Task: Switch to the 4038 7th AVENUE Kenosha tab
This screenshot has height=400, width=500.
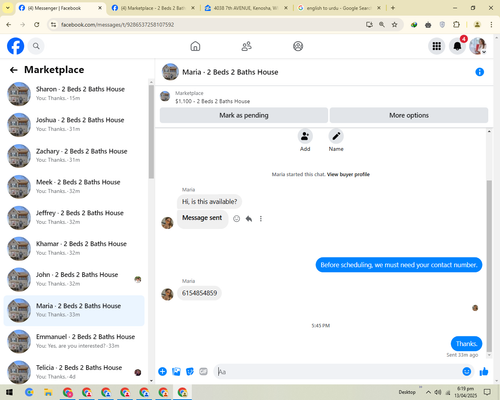Action: point(246,8)
